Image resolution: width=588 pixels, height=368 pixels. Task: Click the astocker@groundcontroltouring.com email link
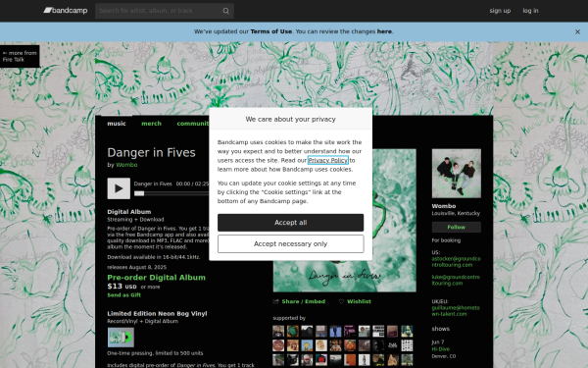click(x=456, y=262)
